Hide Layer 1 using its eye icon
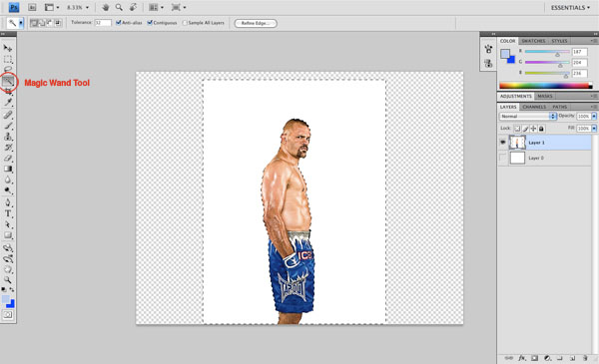This screenshot has width=599, height=364. pos(503,143)
